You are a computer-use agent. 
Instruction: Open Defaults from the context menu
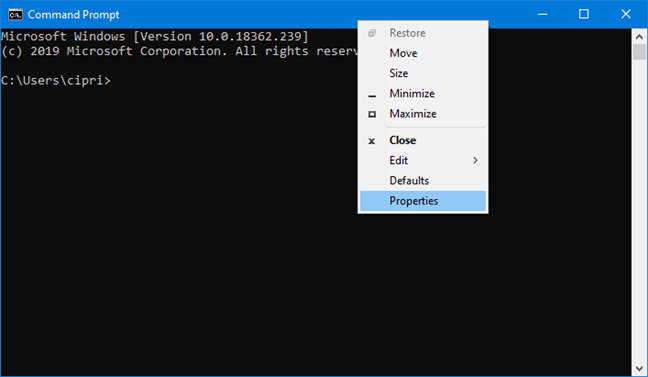[x=423, y=181]
